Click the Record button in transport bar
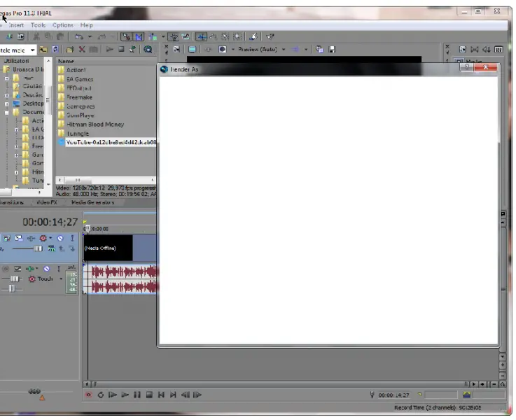This screenshot has height=420, width=516. [x=88, y=395]
